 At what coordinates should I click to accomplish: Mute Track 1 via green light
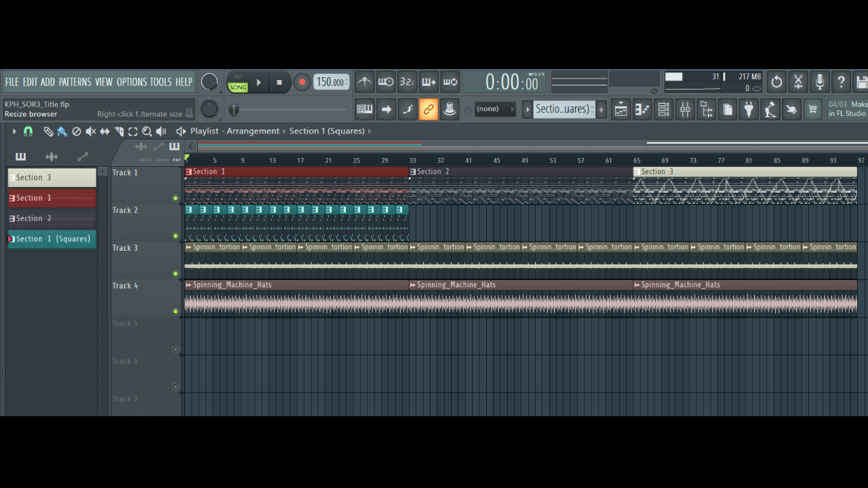click(176, 199)
